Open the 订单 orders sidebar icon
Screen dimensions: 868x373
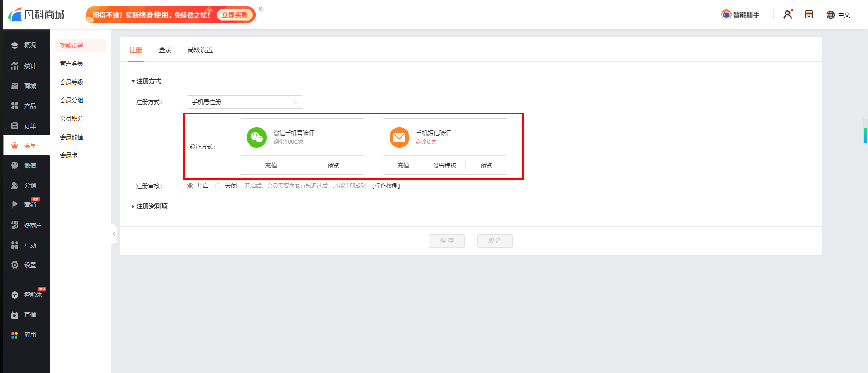pyautogui.click(x=15, y=126)
